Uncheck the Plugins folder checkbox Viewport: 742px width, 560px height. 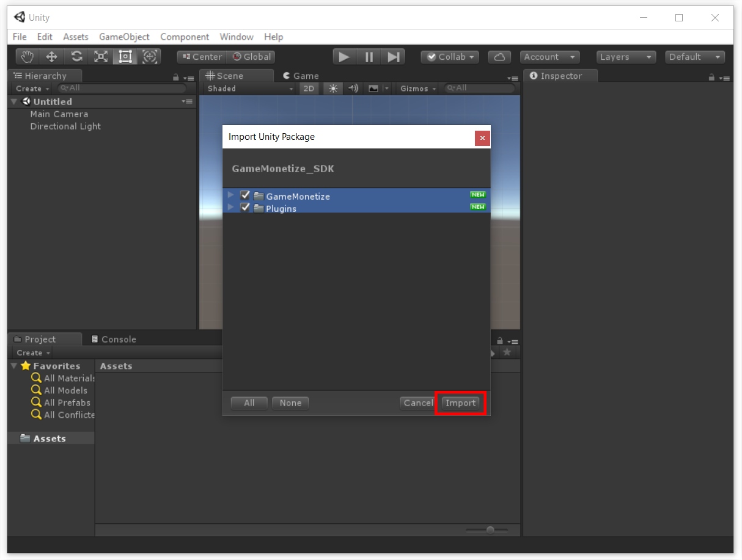pyautogui.click(x=245, y=208)
